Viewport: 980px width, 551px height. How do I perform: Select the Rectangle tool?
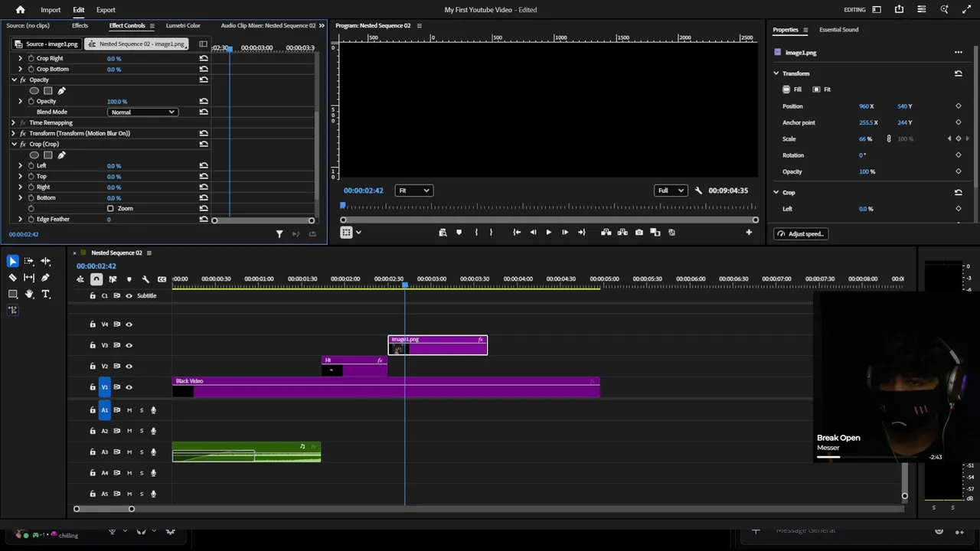pos(12,294)
